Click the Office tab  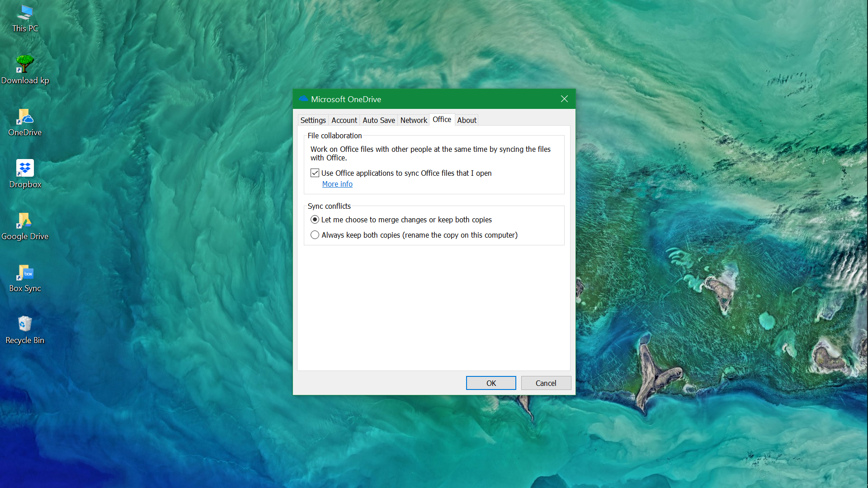[442, 119]
